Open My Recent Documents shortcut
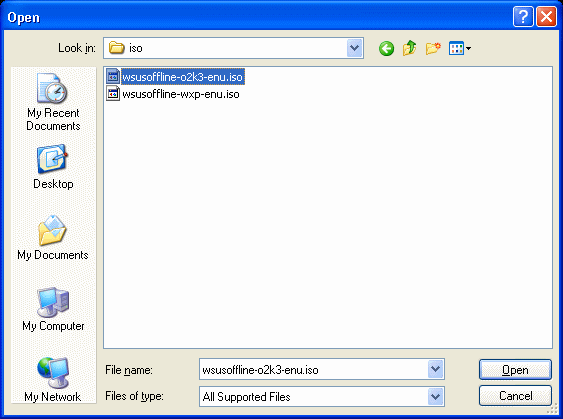This screenshot has height=419, width=563. coord(53,102)
